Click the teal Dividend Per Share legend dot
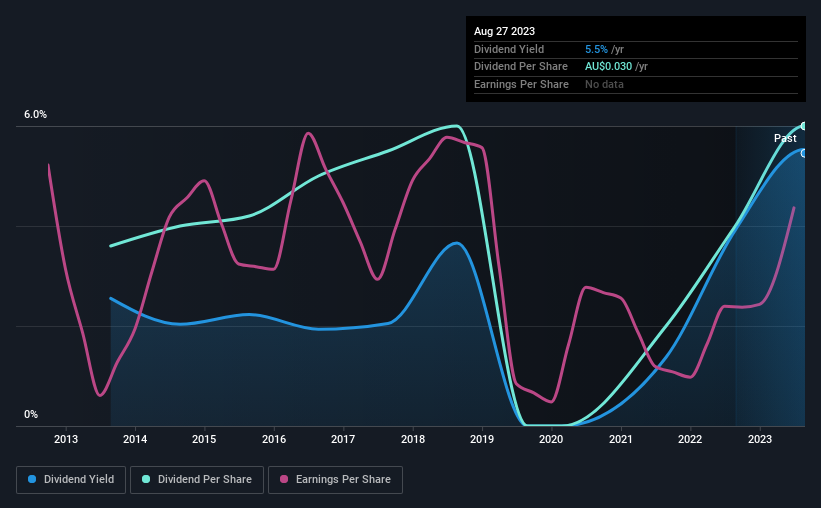 146,479
